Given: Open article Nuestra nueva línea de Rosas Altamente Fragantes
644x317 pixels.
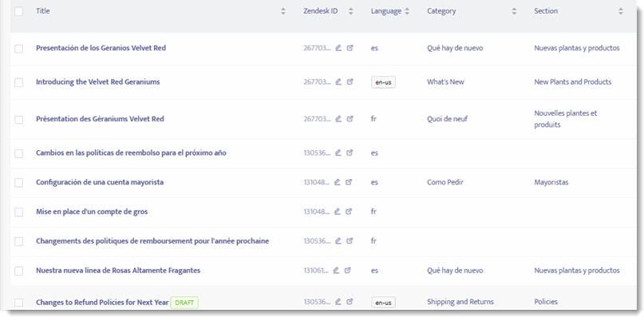Looking at the screenshot, I should click(x=118, y=271).
